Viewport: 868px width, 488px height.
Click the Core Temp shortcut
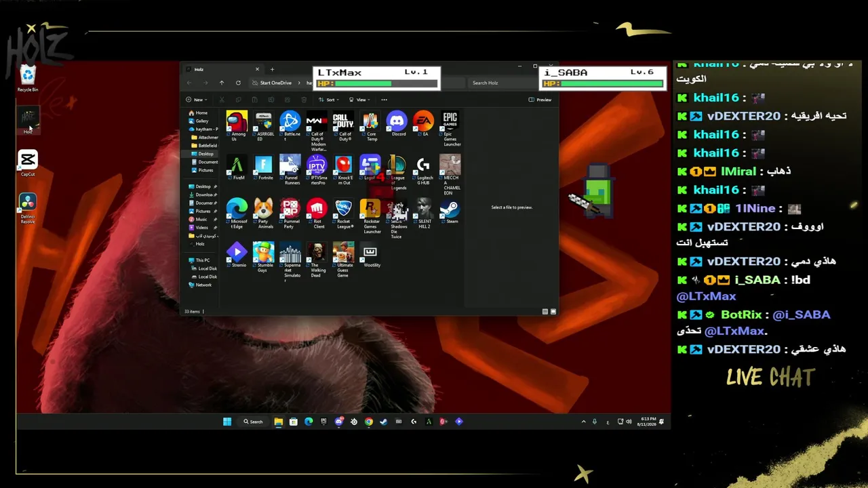(370, 125)
